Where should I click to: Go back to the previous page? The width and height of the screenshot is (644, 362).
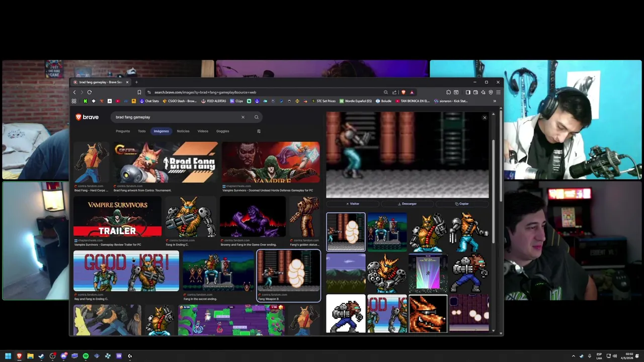(x=74, y=92)
